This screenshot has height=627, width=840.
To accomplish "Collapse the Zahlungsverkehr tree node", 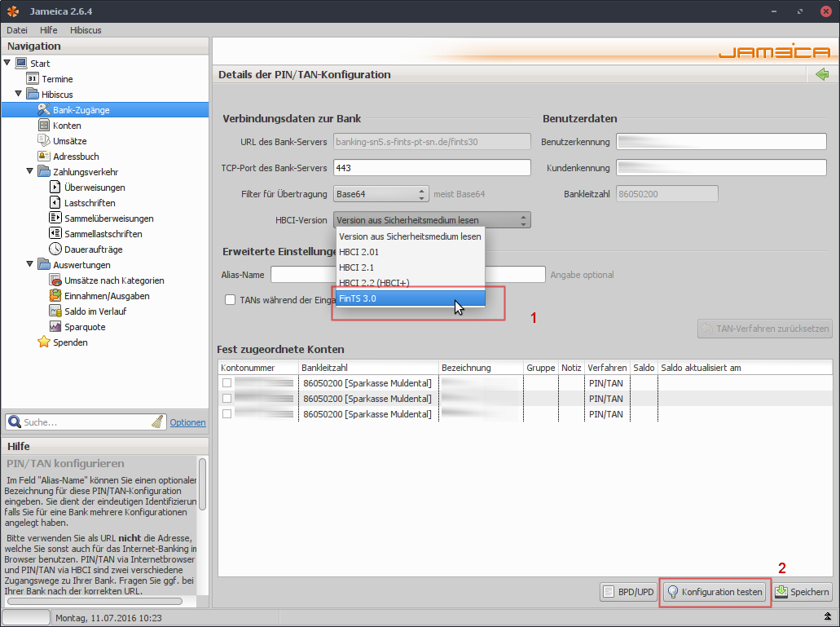I will [29, 171].
